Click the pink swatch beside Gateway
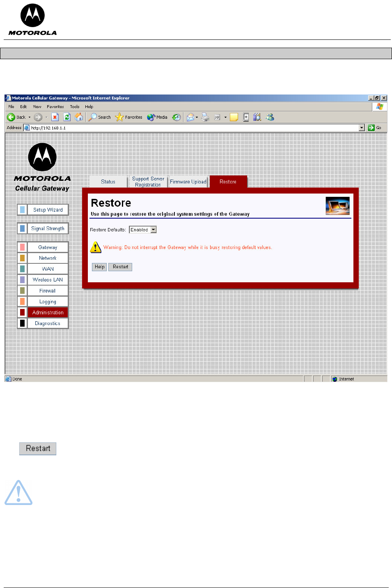Screen dimensions: 392x588 (22, 247)
